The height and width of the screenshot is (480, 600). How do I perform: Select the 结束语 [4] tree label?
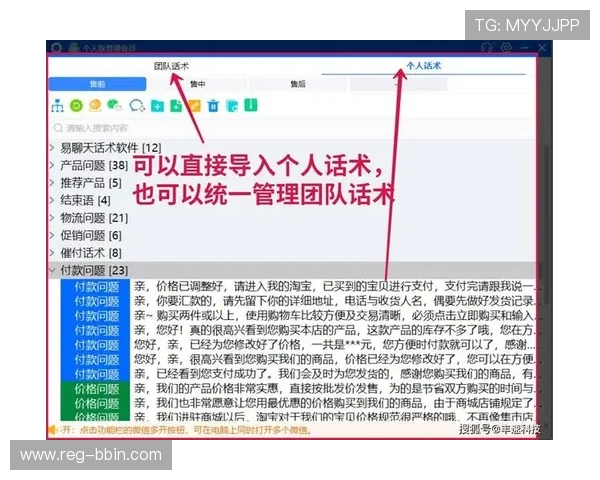click(x=85, y=200)
